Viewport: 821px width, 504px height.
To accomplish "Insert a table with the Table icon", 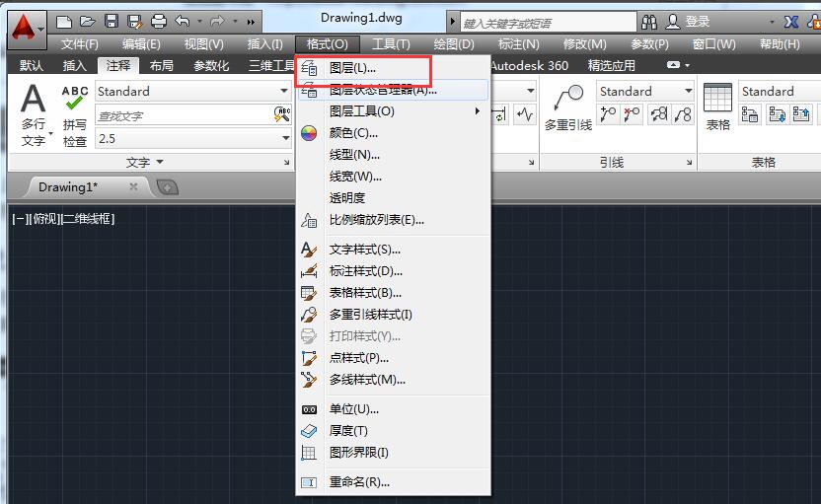I will coord(717,98).
